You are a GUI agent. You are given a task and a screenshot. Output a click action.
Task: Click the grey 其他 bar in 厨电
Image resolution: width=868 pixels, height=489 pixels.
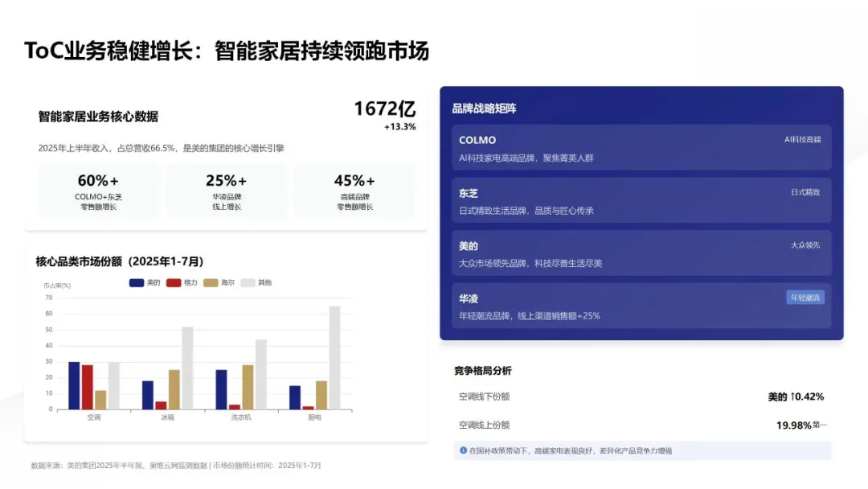click(335, 358)
